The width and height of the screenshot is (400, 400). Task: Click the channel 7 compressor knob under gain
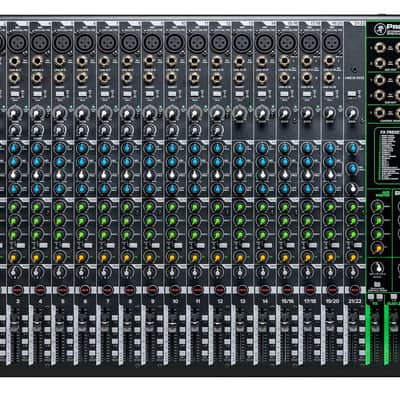104,129
